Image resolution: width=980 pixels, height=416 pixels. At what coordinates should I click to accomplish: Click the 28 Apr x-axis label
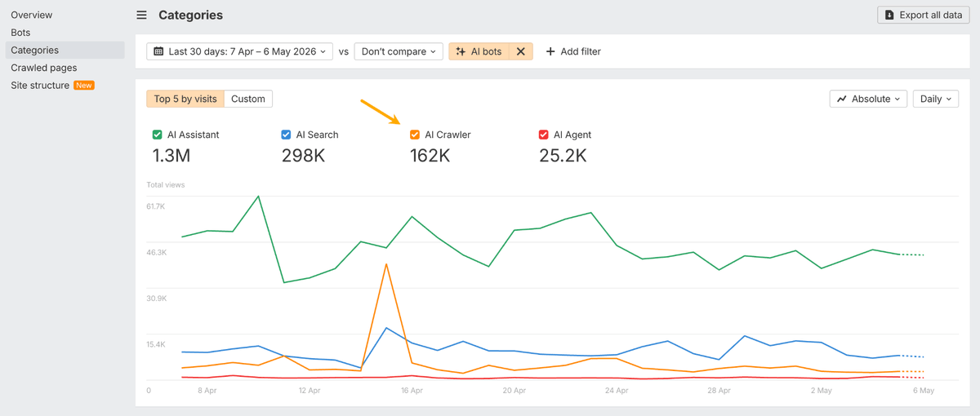719,391
